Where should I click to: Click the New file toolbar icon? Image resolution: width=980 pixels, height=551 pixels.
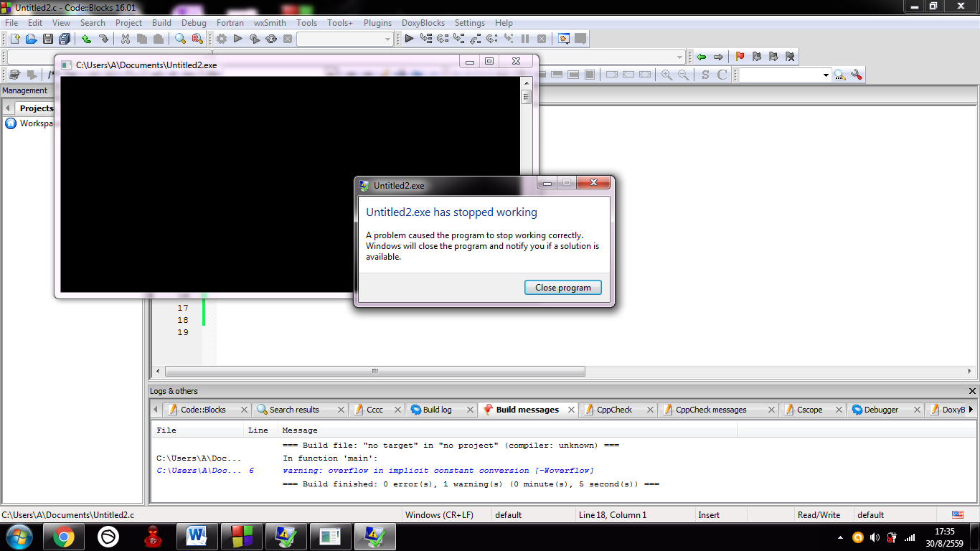[x=14, y=39]
